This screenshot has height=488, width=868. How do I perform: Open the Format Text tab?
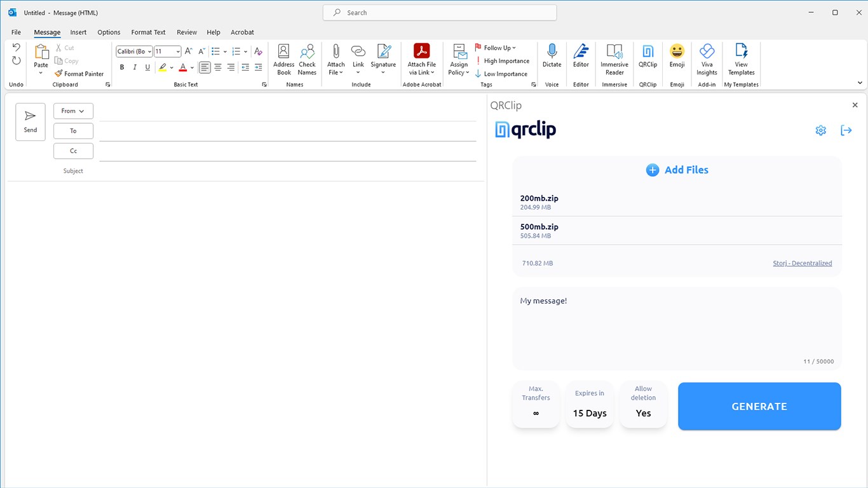(148, 32)
